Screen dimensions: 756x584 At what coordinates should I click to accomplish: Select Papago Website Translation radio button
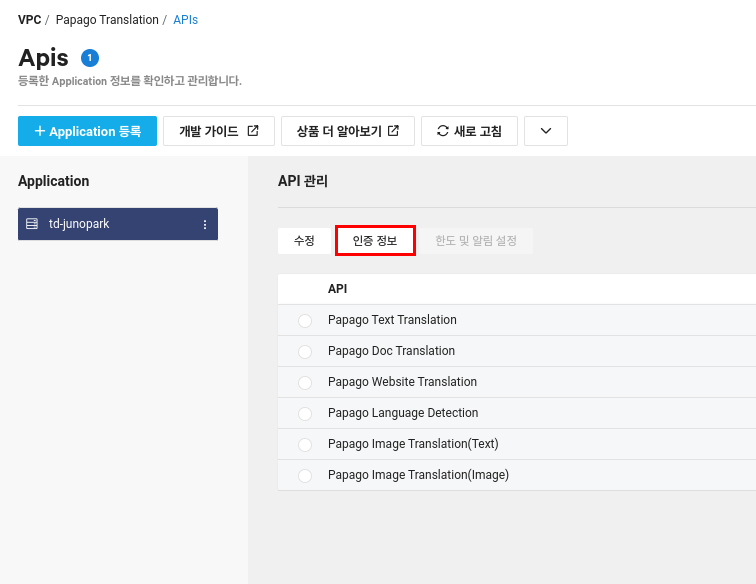(305, 382)
